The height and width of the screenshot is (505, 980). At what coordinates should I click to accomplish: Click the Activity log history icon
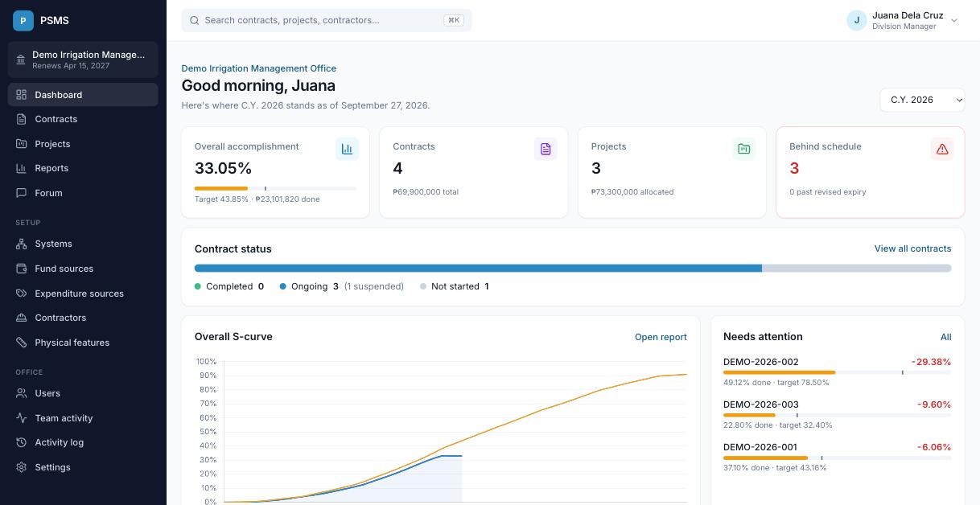[x=22, y=442]
